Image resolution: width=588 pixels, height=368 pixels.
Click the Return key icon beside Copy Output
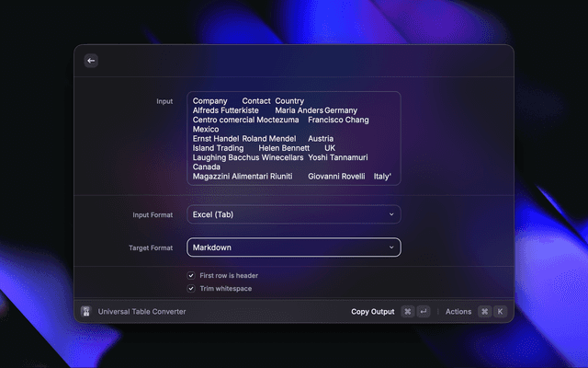(424, 312)
